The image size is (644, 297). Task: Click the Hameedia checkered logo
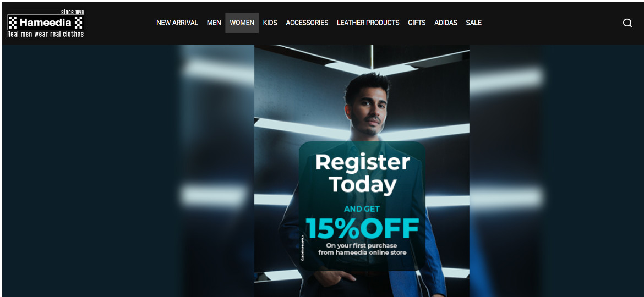pyautogui.click(x=46, y=23)
